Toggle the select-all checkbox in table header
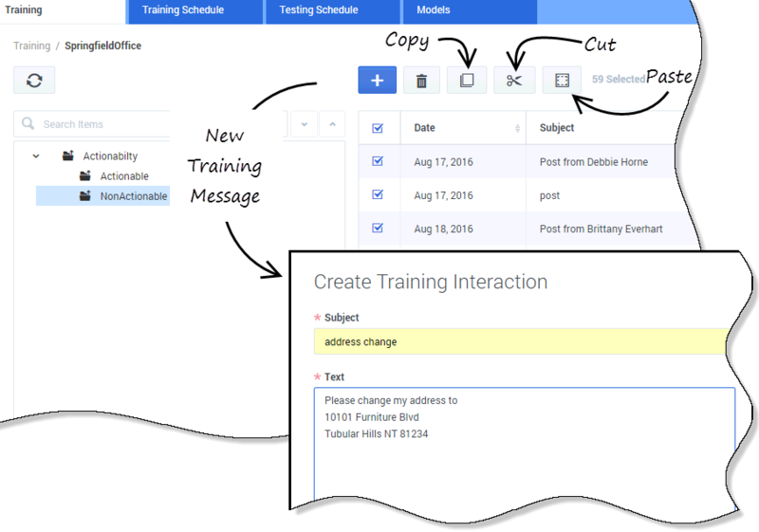This screenshot has width=759, height=532. click(378, 128)
